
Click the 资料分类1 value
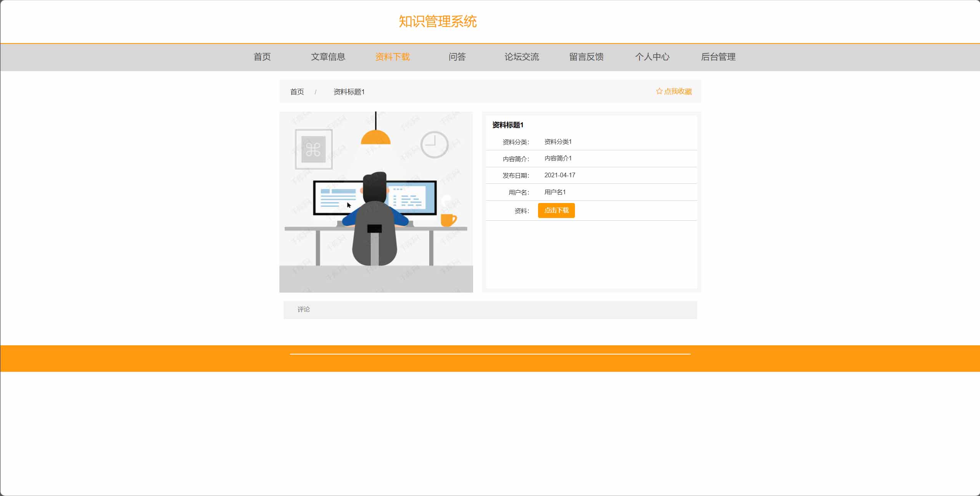click(558, 141)
